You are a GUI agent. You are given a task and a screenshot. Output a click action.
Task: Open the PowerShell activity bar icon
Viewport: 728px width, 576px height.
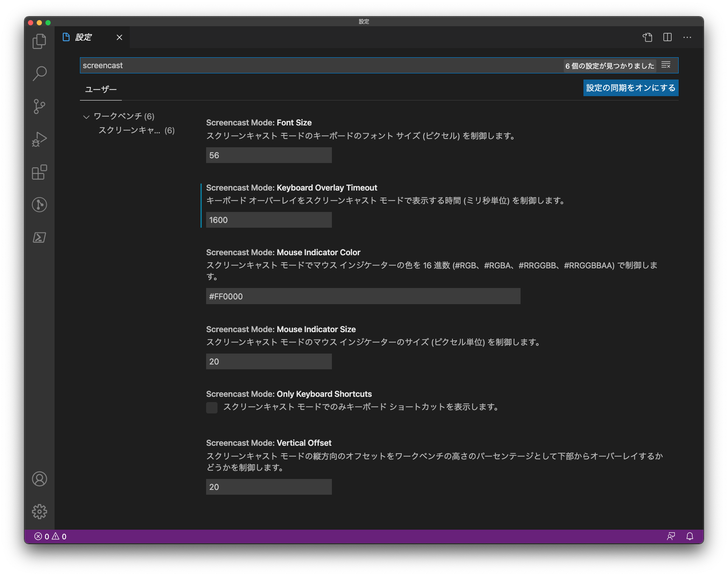point(39,237)
